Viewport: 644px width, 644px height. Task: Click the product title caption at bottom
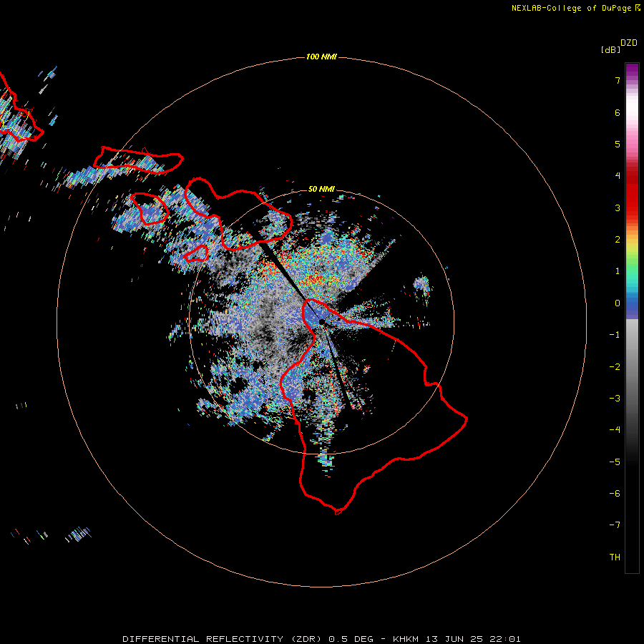click(x=321, y=639)
